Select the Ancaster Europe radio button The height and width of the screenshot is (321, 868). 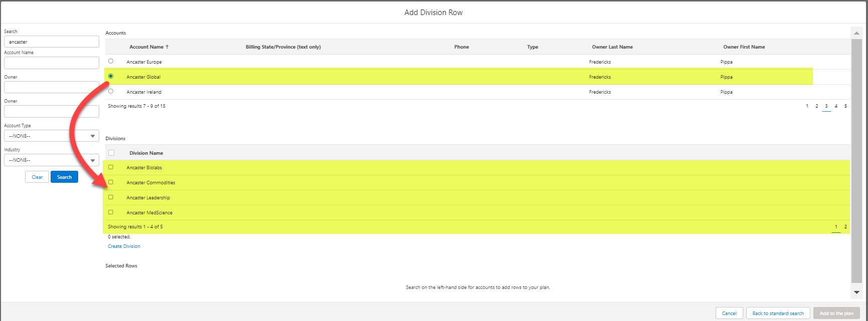[x=111, y=61]
